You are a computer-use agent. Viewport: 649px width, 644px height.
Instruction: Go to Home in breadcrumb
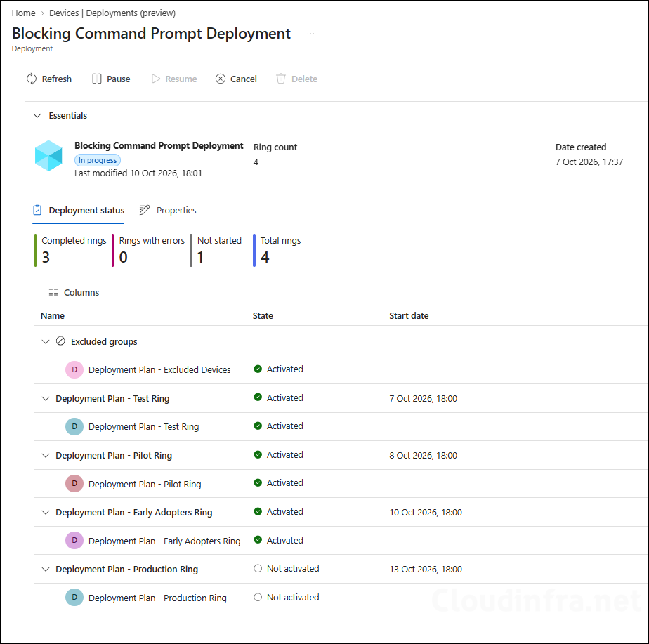pyautogui.click(x=24, y=13)
